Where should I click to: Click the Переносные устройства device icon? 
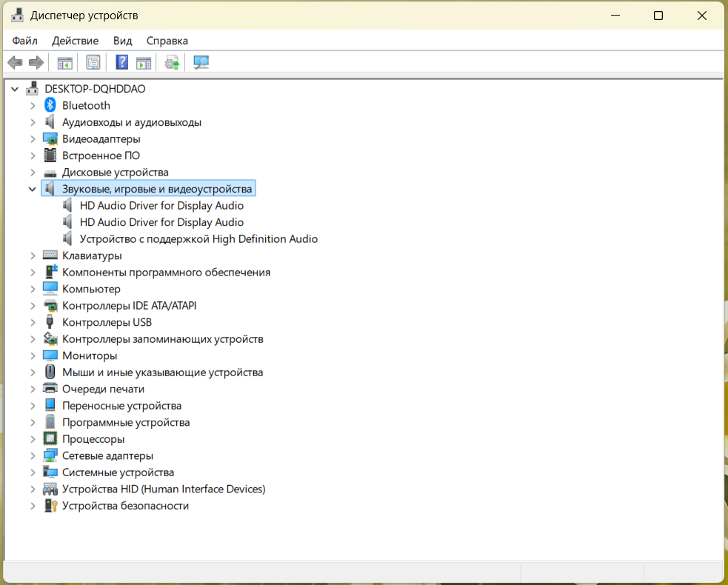[x=50, y=405]
